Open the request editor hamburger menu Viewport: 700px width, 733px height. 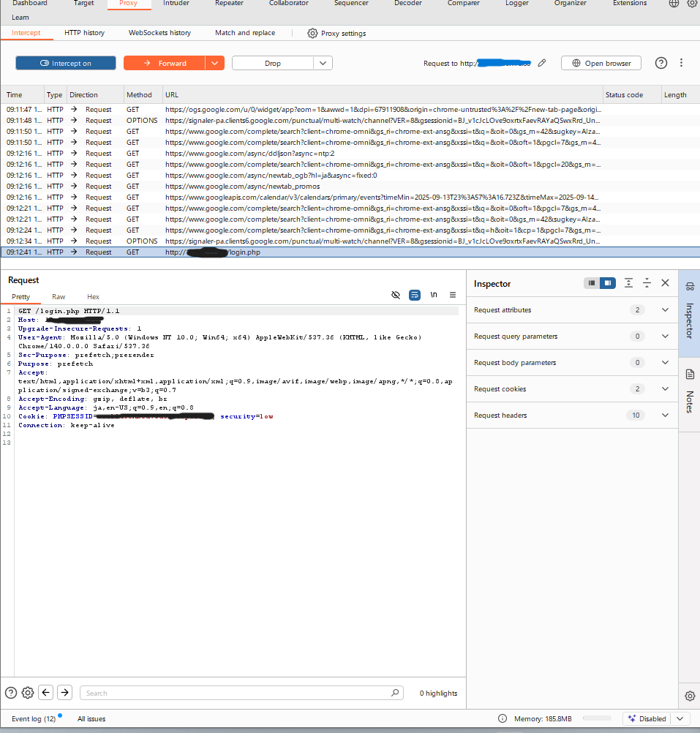click(452, 295)
